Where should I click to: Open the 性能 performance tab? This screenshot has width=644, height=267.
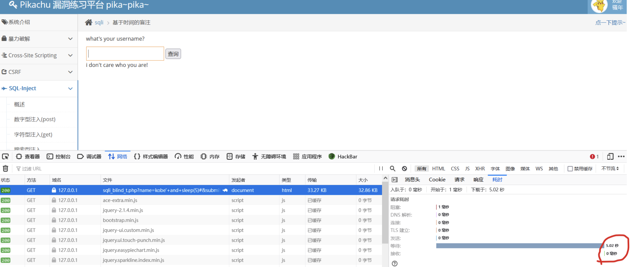point(184,157)
